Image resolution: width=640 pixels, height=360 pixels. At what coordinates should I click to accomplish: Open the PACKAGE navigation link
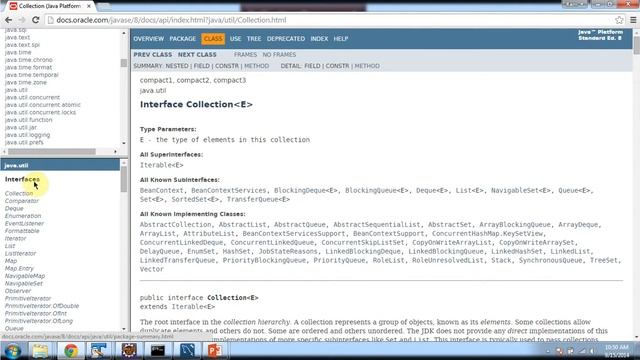182,39
